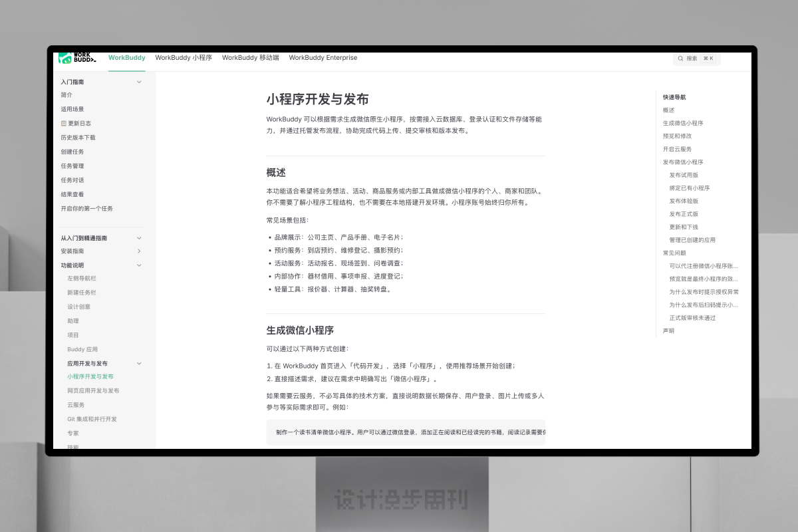Select the WorkBuddy top navigation tab
The image size is (798, 532).
[127, 58]
